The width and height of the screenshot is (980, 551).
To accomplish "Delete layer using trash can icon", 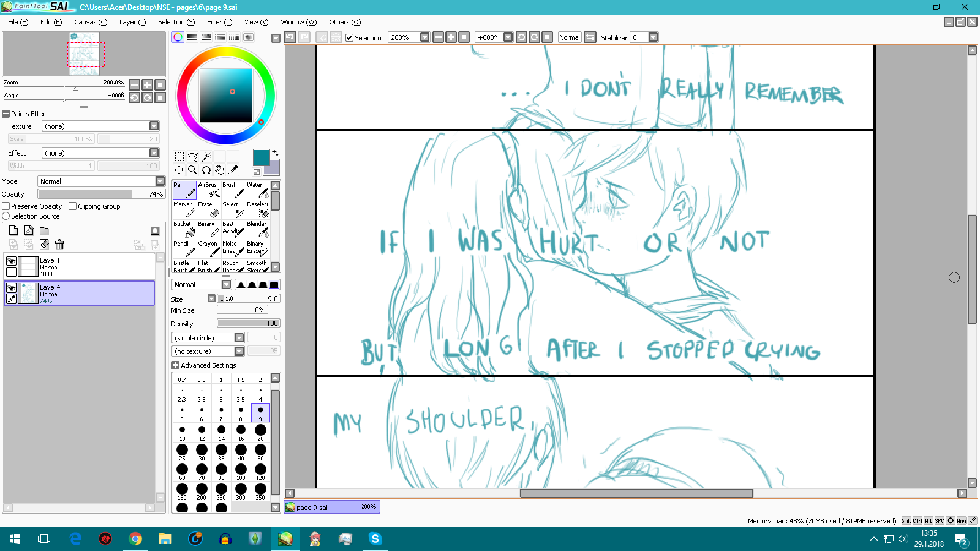I will pos(59,245).
